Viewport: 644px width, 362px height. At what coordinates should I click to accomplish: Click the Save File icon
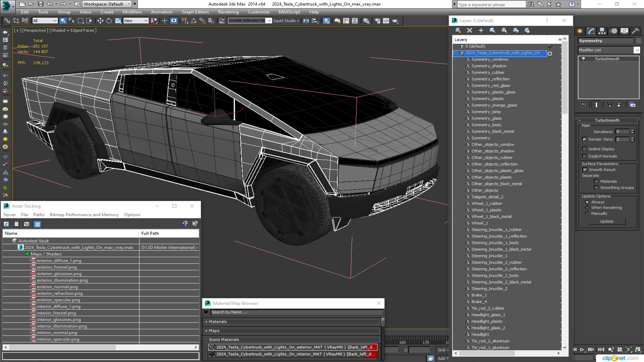click(40, 4)
